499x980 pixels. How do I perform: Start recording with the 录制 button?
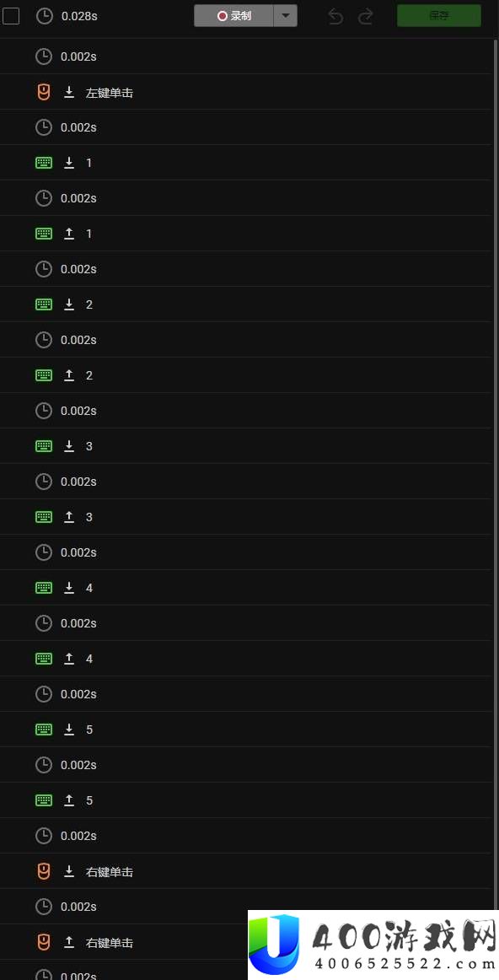pyautogui.click(x=233, y=16)
